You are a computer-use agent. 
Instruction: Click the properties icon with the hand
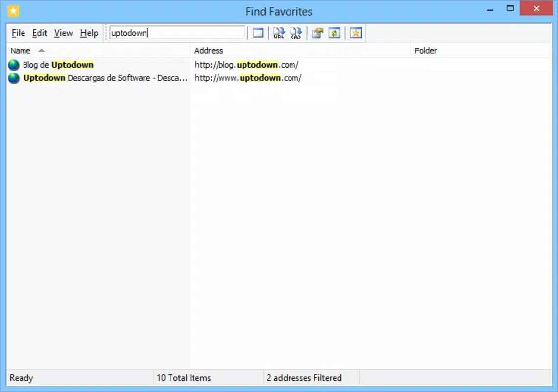[x=317, y=33]
